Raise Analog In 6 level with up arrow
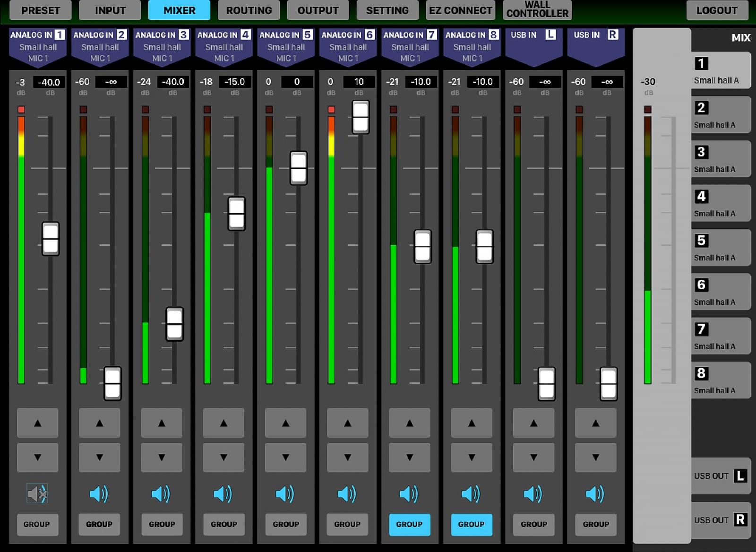The height and width of the screenshot is (552, 756). click(348, 423)
